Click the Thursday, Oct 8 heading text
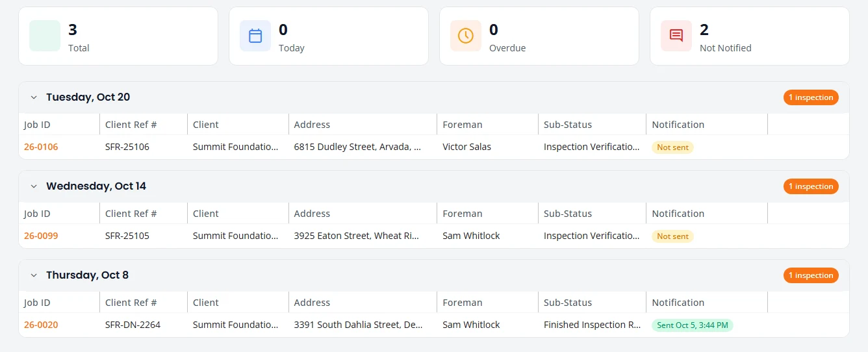Screen dimensions: 868x352 87,275
